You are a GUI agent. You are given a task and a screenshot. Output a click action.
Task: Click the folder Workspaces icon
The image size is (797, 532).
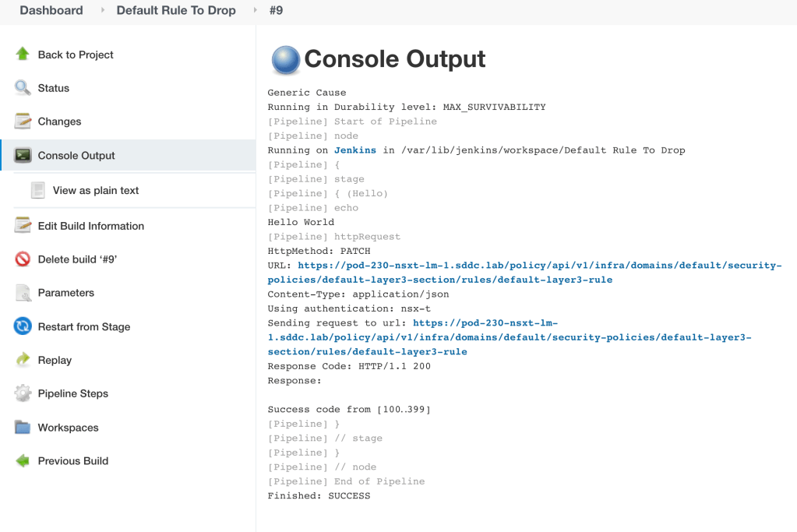23,427
